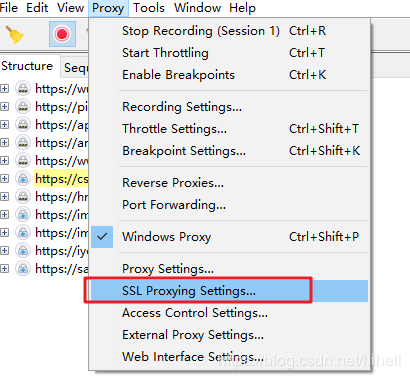410x379 pixels.
Task: Open the Tools menu
Action: click(149, 8)
